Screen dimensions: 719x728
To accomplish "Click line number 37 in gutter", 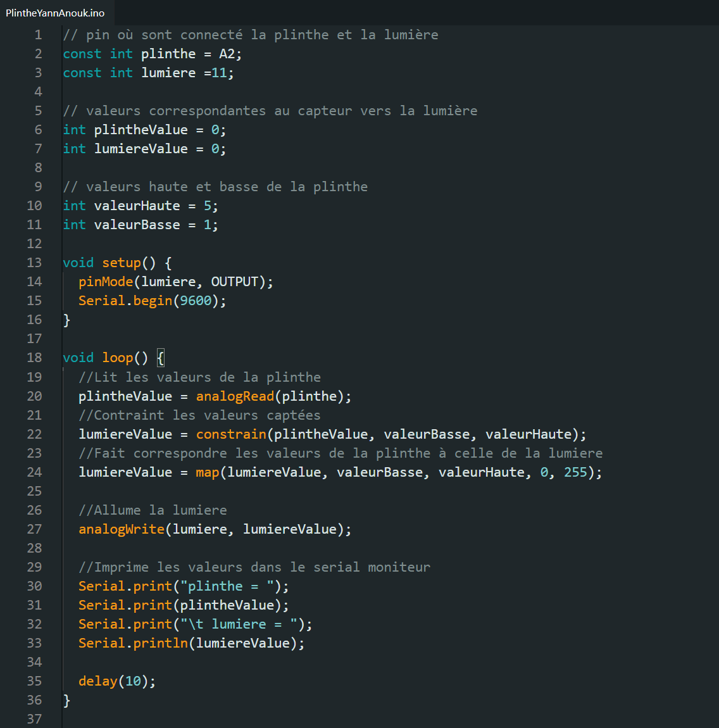I will pos(34,719).
